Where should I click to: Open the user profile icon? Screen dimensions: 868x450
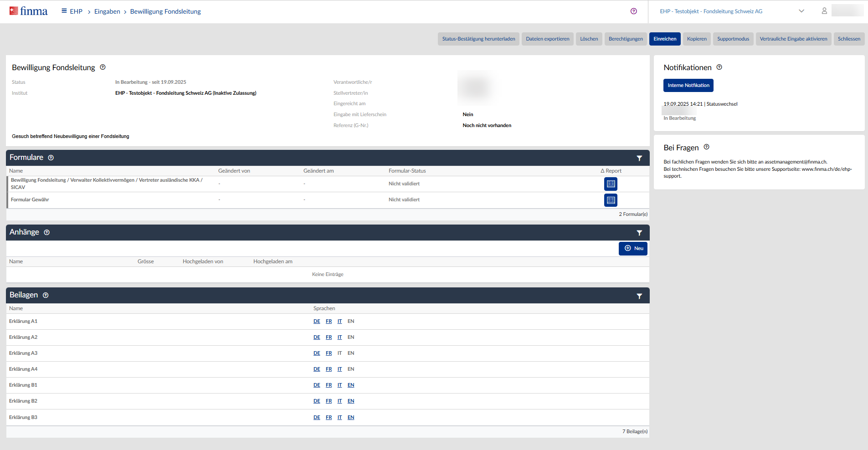coord(824,11)
